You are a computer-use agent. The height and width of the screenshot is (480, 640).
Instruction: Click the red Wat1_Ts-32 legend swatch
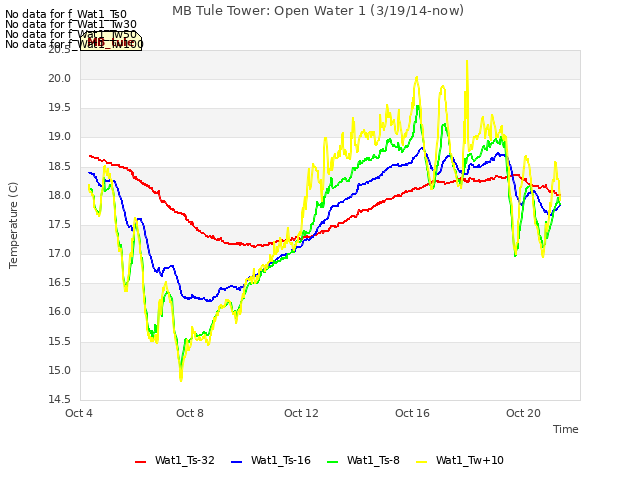140,462
